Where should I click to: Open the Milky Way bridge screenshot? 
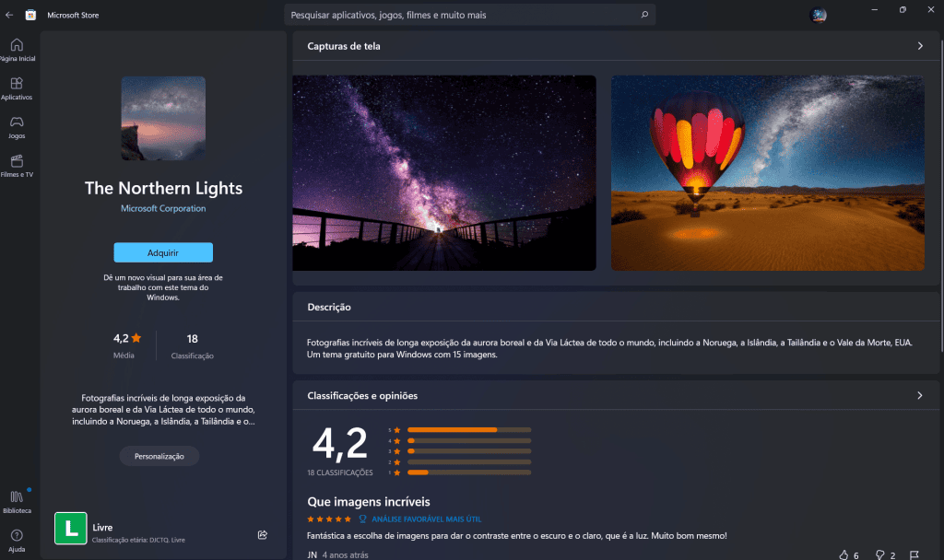444,172
